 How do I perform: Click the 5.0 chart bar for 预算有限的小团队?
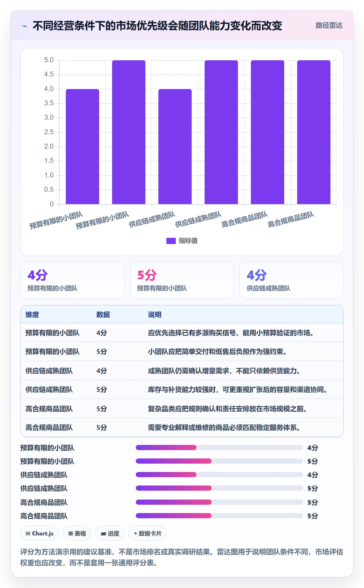coord(129,132)
